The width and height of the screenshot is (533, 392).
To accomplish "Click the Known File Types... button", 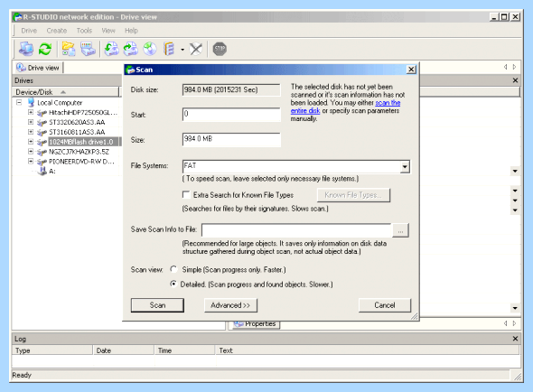I will [x=353, y=195].
